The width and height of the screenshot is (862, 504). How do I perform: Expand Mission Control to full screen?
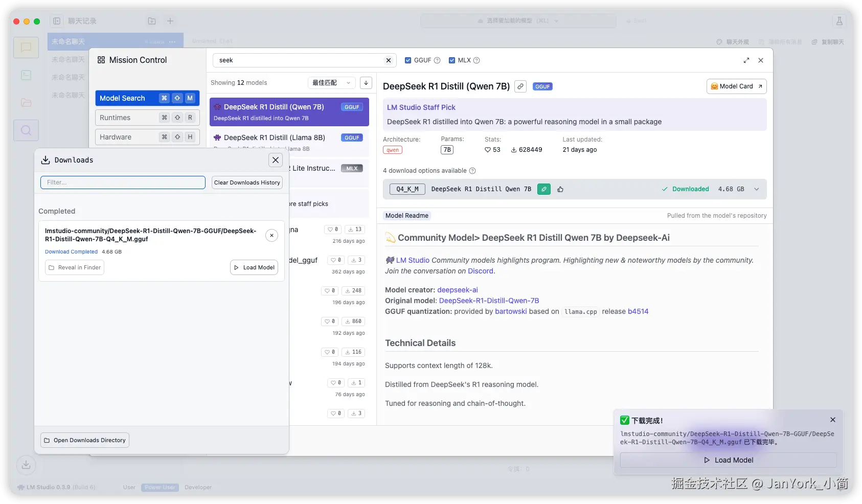746,60
